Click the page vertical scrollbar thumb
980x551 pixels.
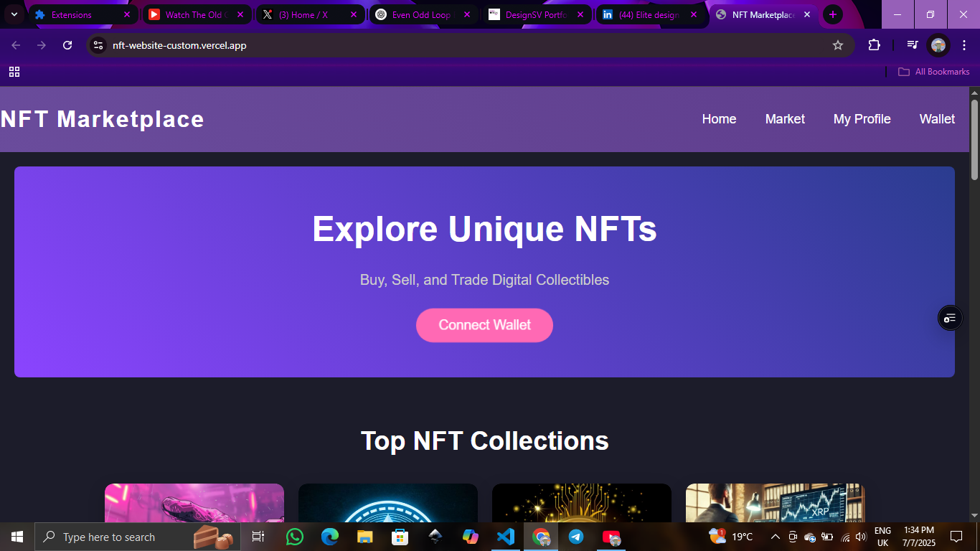click(x=974, y=139)
